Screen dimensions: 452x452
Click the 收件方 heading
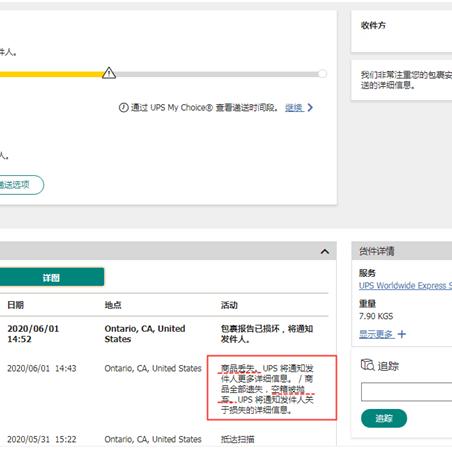pos(373,25)
